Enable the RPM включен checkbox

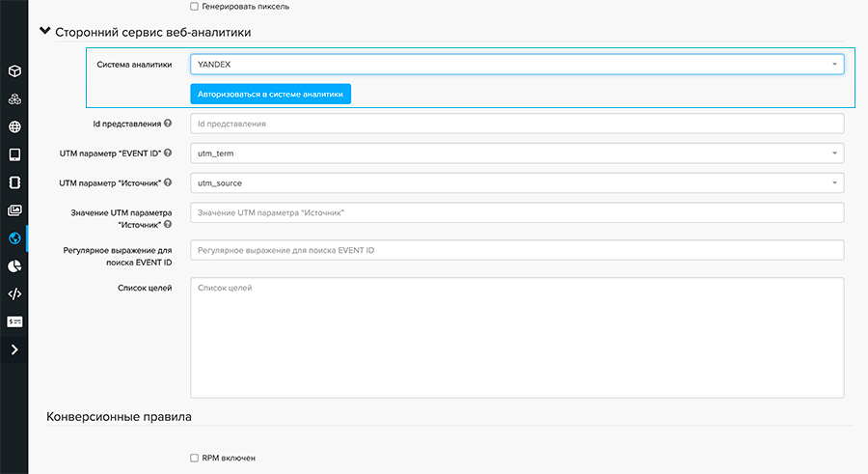pos(195,458)
